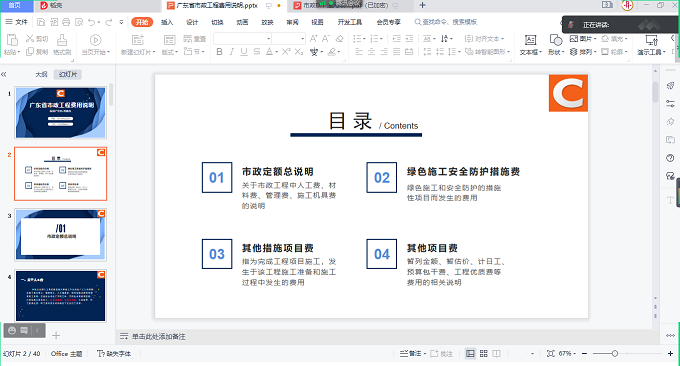Switch to the Insert ribbon tab
This screenshot has width=680, height=366.
tap(167, 22)
